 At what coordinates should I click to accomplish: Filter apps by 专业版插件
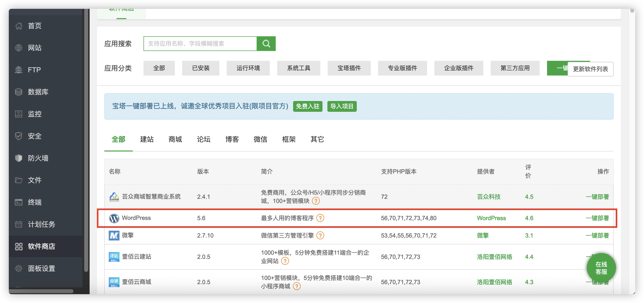(x=402, y=68)
